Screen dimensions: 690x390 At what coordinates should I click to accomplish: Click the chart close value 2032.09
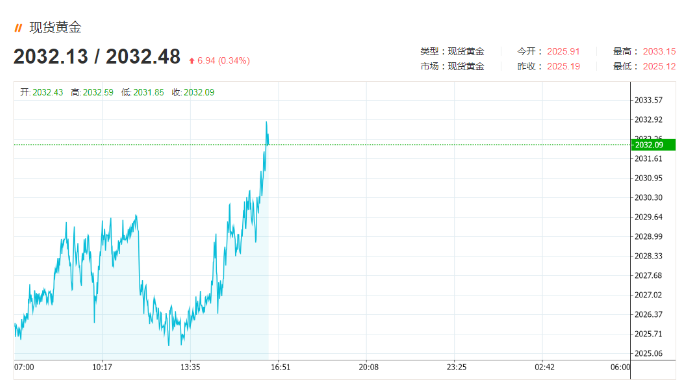199,92
